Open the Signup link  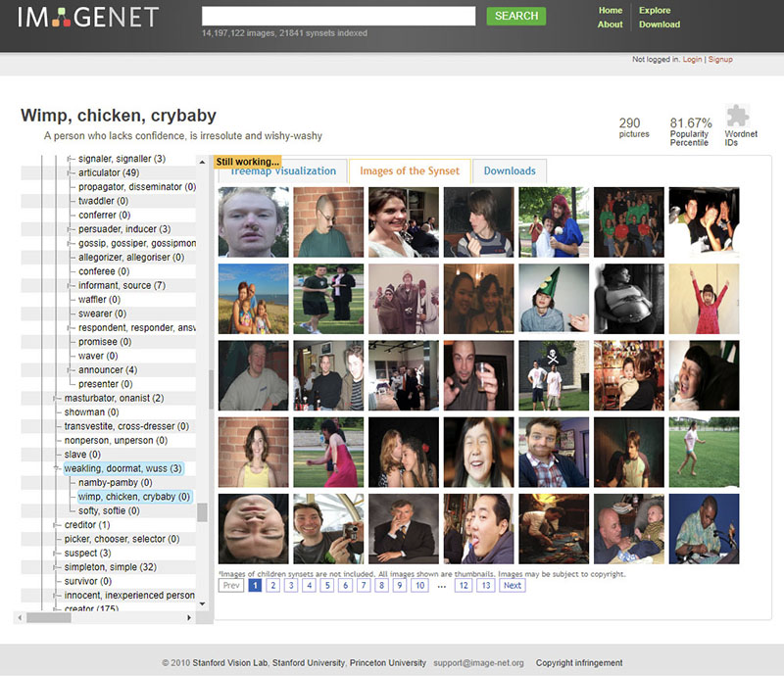coord(720,59)
